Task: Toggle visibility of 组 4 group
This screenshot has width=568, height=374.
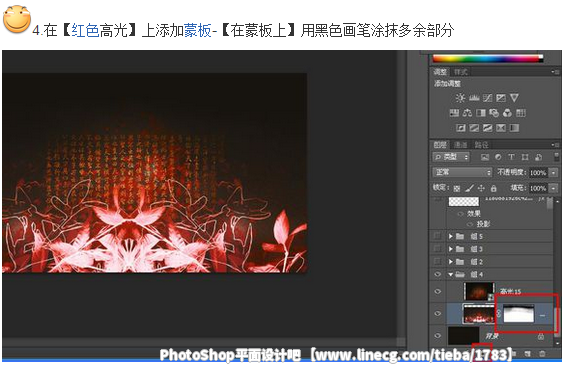Action: click(438, 274)
